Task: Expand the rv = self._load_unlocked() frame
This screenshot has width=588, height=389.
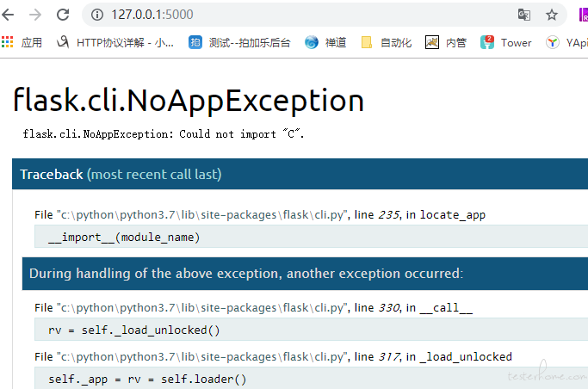Action: click(x=312, y=330)
